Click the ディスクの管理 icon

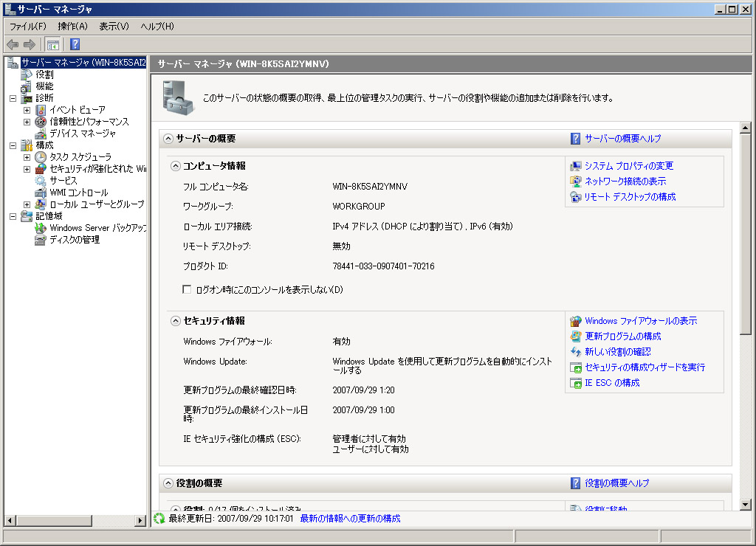(x=41, y=240)
